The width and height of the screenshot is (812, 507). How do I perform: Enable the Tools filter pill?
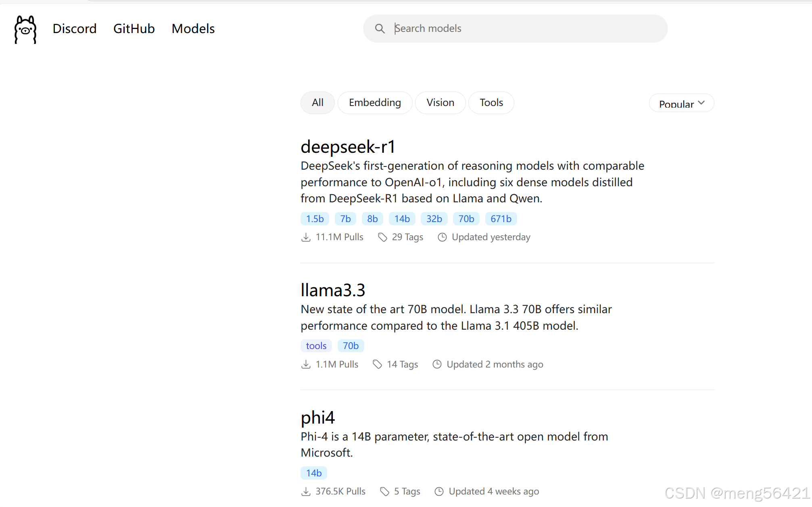pyautogui.click(x=491, y=103)
